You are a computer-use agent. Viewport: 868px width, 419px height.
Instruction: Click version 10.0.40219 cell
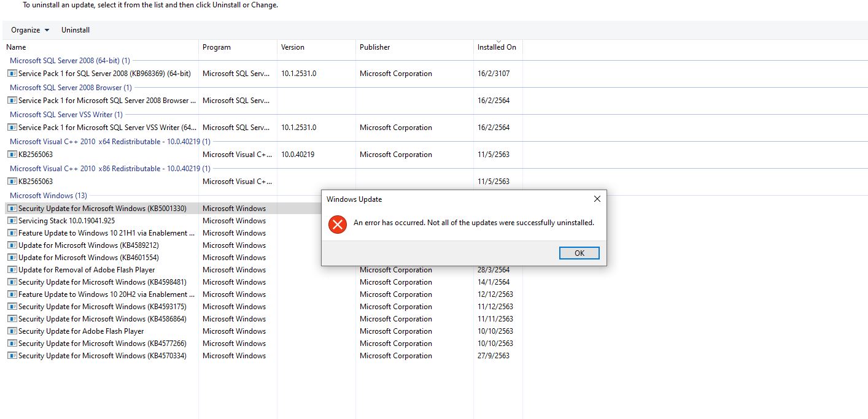pyautogui.click(x=298, y=155)
